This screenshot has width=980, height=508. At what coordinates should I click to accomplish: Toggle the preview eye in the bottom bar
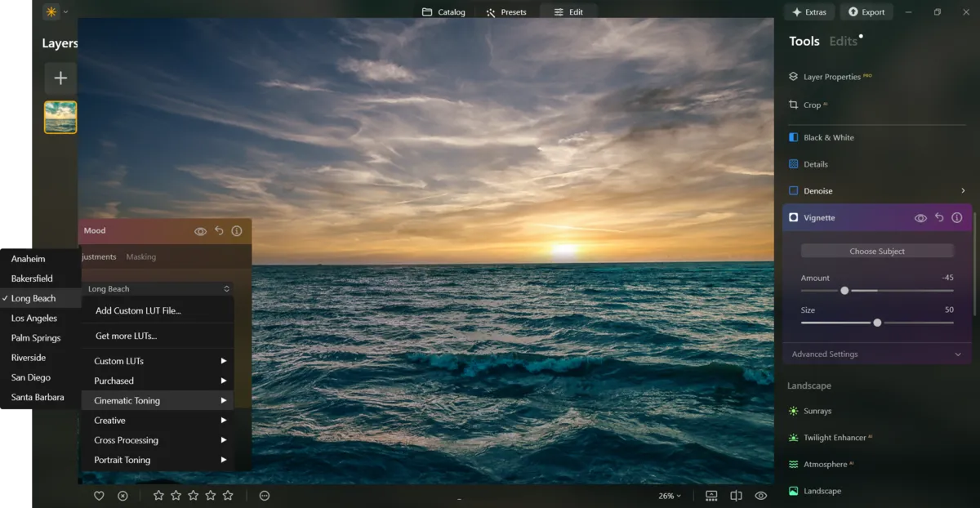pos(761,496)
